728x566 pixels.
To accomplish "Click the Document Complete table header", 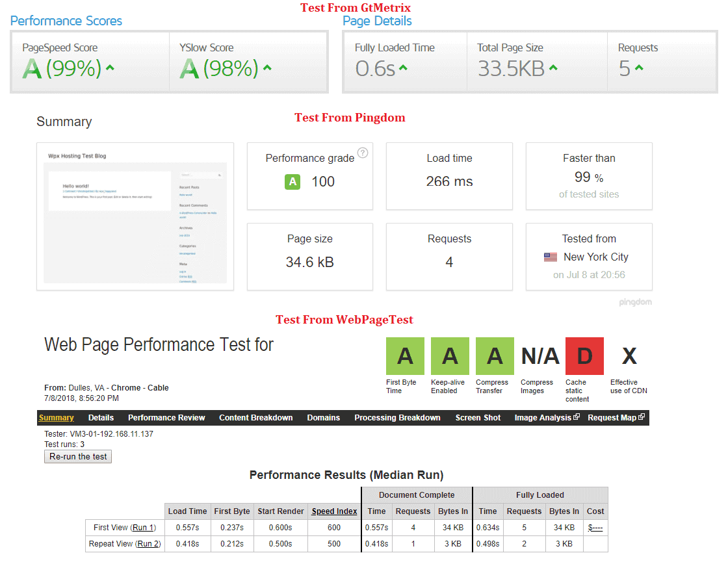I will pyautogui.click(x=417, y=495).
